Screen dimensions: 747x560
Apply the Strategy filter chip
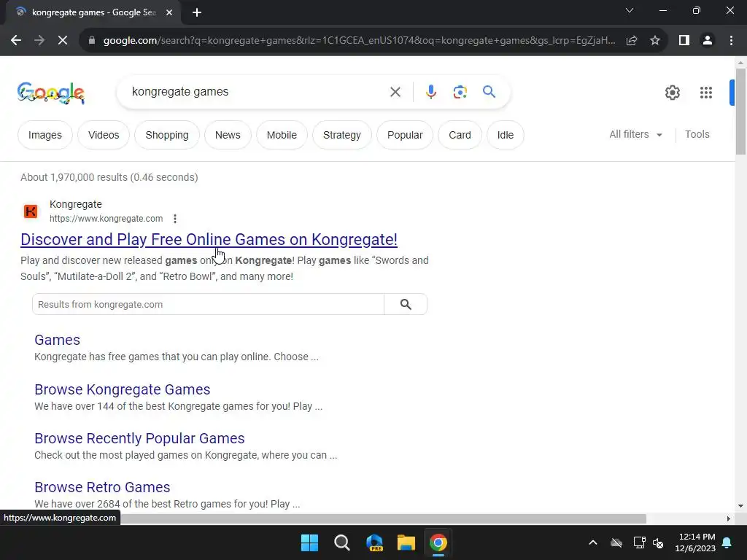[341, 135]
